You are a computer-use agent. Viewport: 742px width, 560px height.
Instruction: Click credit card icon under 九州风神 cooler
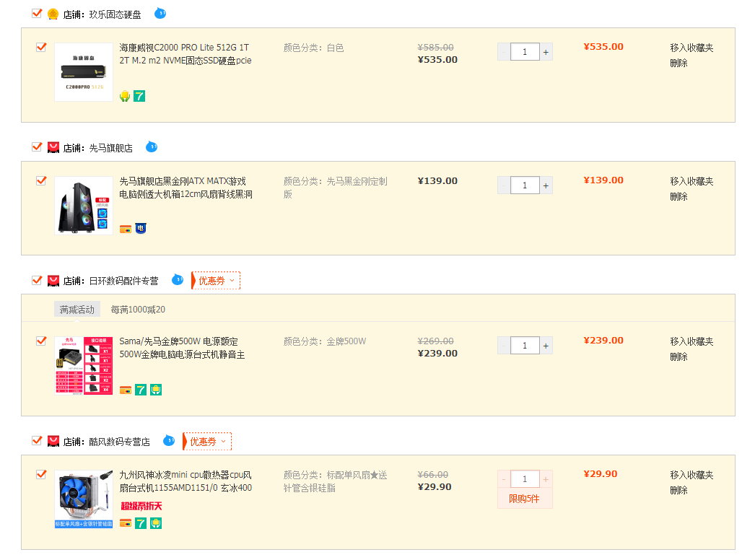click(126, 523)
